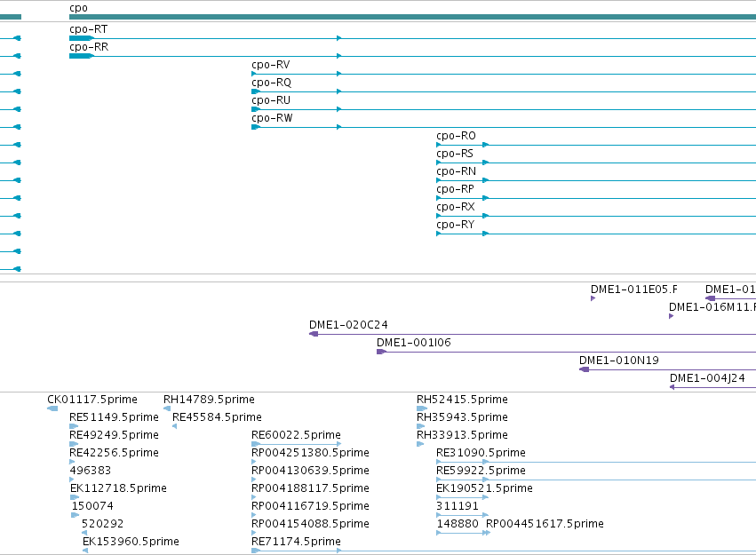Select EST RE59922.5prime
The height and width of the screenshot is (555, 756).
[481, 471]
